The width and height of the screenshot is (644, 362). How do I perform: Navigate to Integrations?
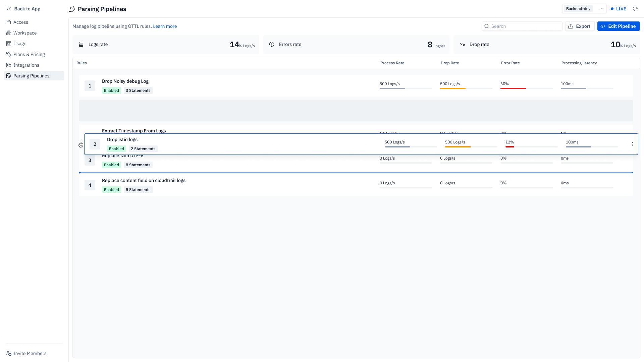[x=34, y=65]
